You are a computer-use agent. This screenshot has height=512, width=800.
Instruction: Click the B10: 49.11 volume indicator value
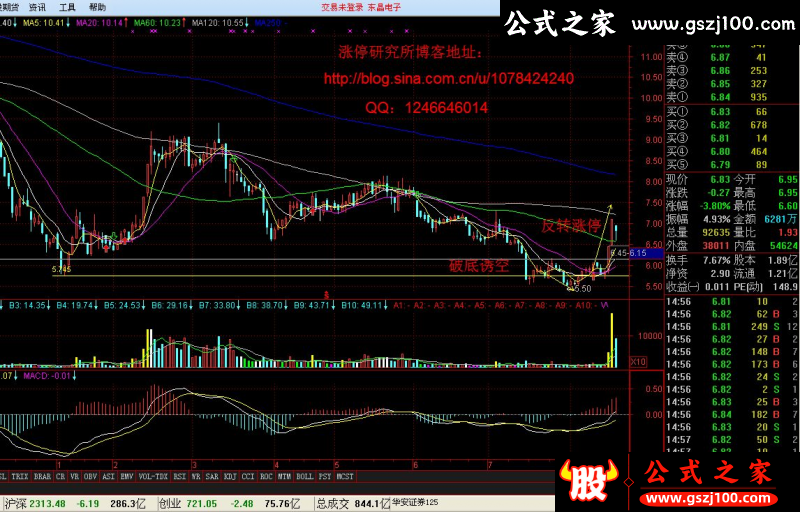click(362, 305)
